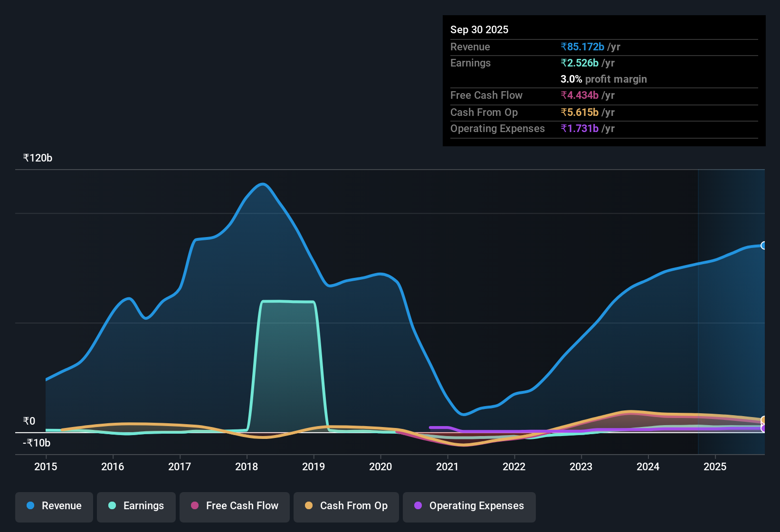Click the blue Revenue dot in the legend
The width and height of the screenshot is (780, 532).
coord(30,506)
